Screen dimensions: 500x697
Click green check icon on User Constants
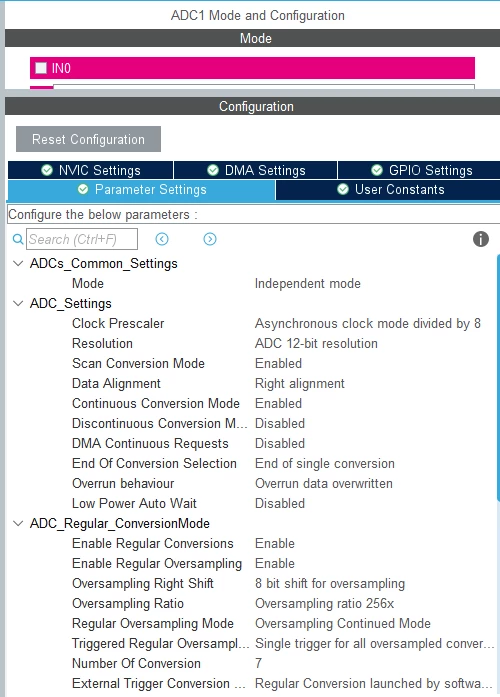343,189
